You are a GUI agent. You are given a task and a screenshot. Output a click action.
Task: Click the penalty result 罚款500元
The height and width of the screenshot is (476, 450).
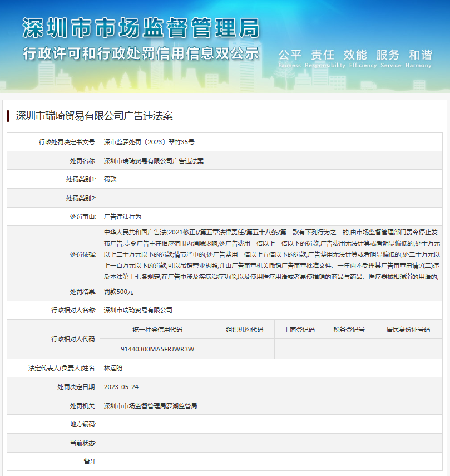coord(119,292)
